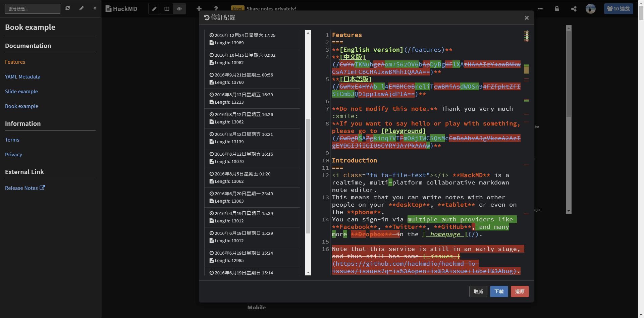Open YAML Metadata sidebar link
This screenshot has height=318, width=644.
tap(22, 77)
